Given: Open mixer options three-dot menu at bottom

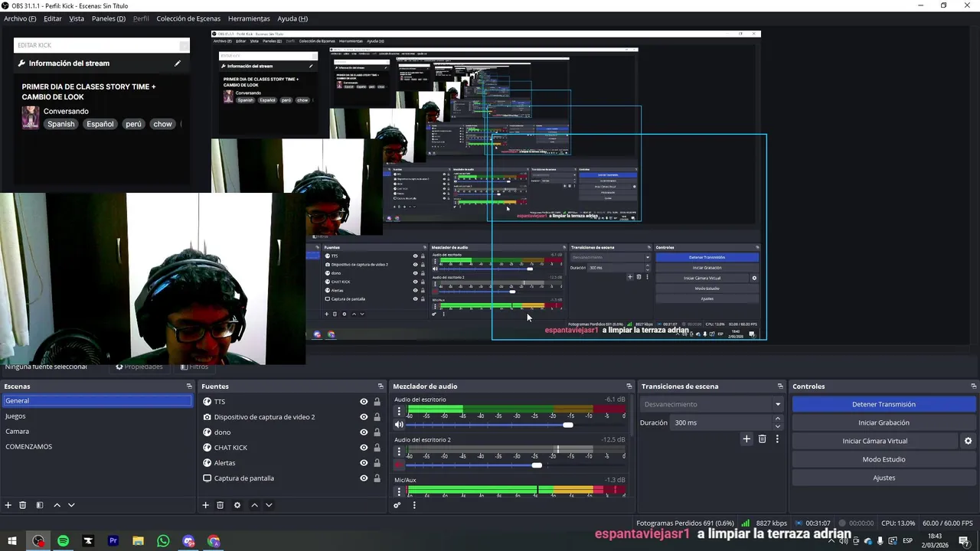Looking at the screenshot, I should click(414, 505).
